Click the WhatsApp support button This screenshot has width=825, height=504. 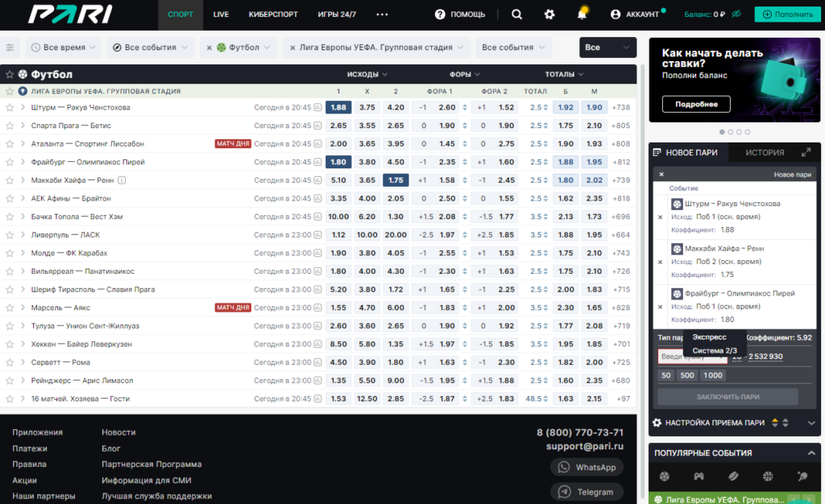(x=587, y=467)
